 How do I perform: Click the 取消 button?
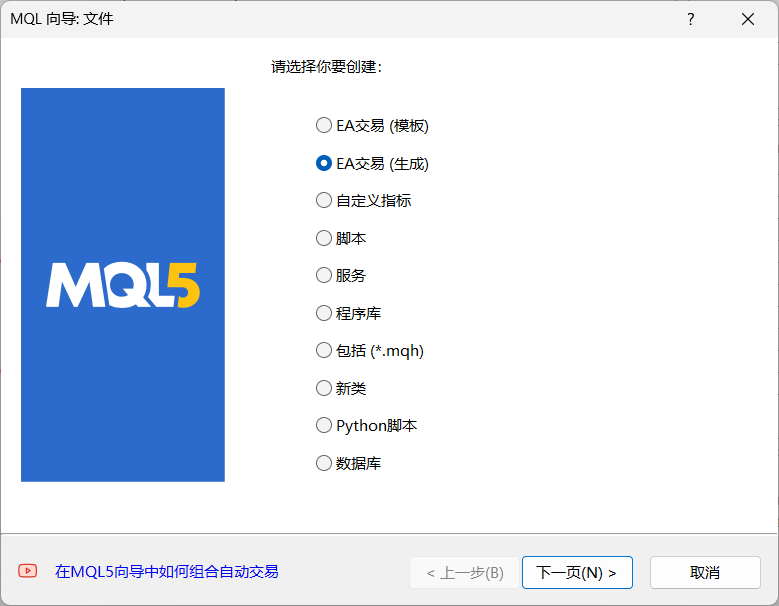(x=705, y=573)
